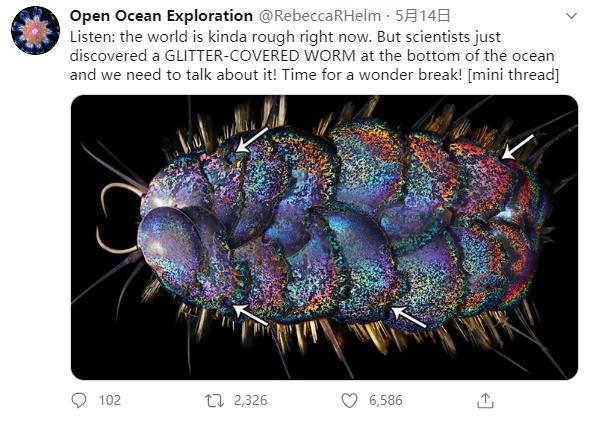Click the [mini thread] text
Viewport: 594px width, 428px height.
[x=513, y=75]
